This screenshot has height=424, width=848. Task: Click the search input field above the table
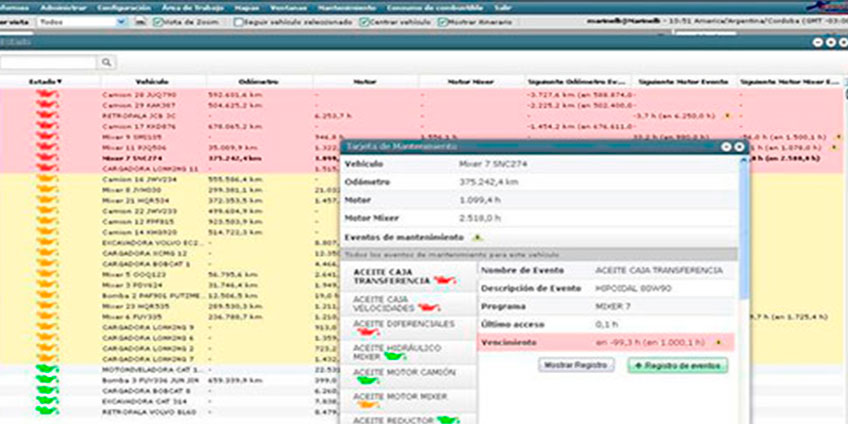click(x=48, y=62)
